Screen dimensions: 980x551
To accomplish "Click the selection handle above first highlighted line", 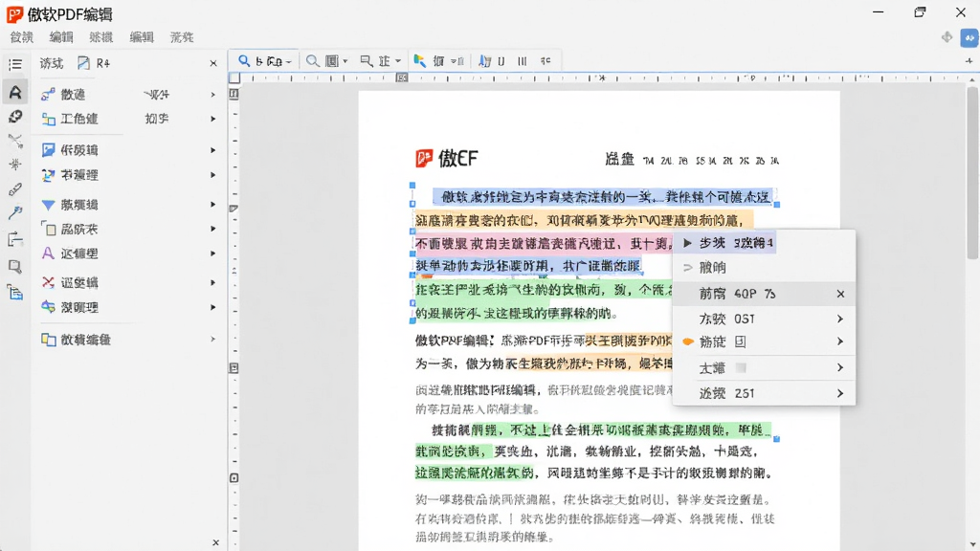I will click(412, 185).
